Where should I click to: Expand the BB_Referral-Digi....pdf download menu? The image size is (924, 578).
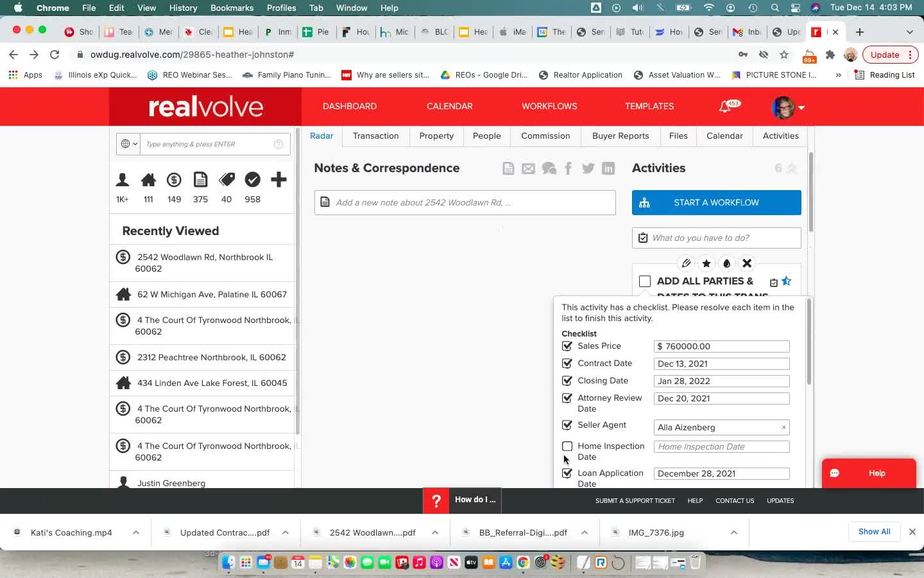(585, 532)
